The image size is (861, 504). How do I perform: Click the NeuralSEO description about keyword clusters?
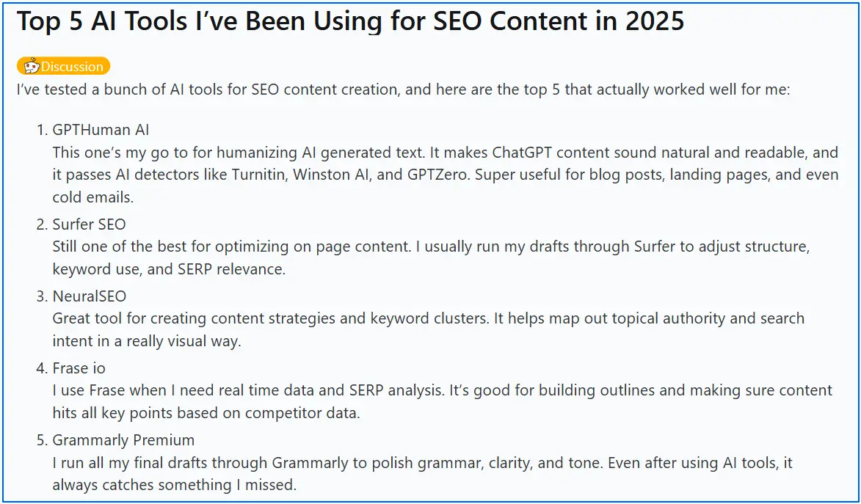pos(428,318)
